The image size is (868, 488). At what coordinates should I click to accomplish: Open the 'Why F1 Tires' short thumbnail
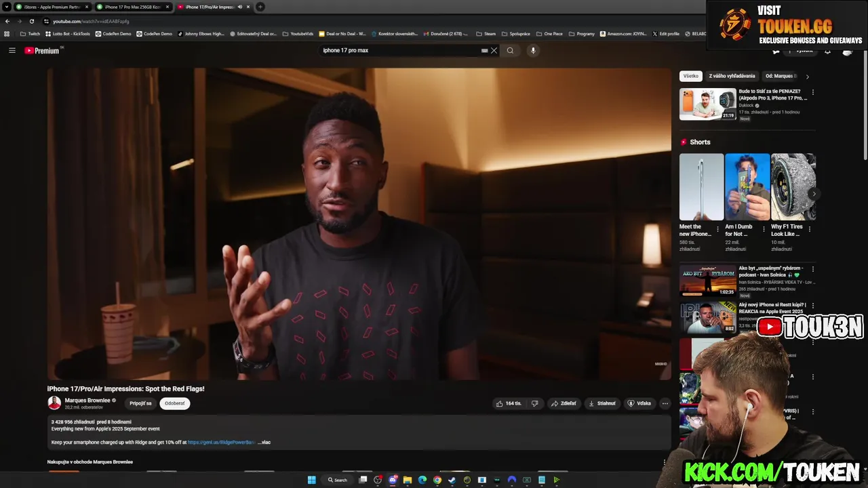pyautogui.click(x=793, y=187)
